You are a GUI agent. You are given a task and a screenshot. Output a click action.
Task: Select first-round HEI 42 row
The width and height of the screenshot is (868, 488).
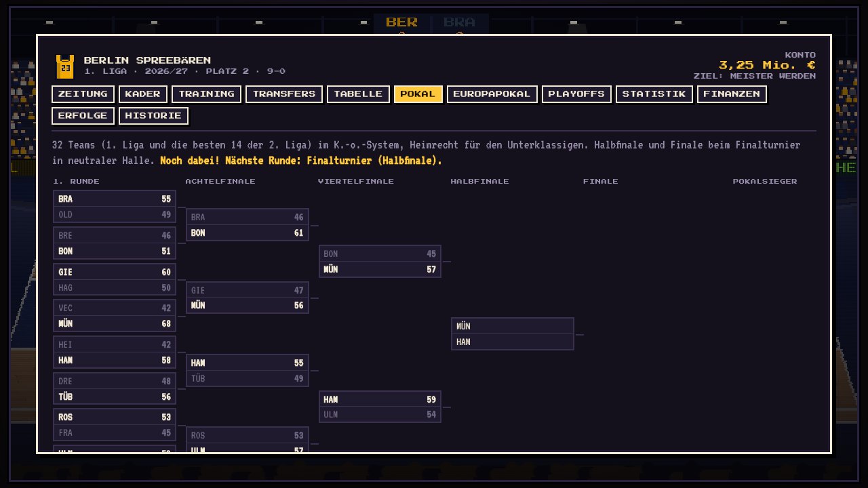click(x=115, y=345)
